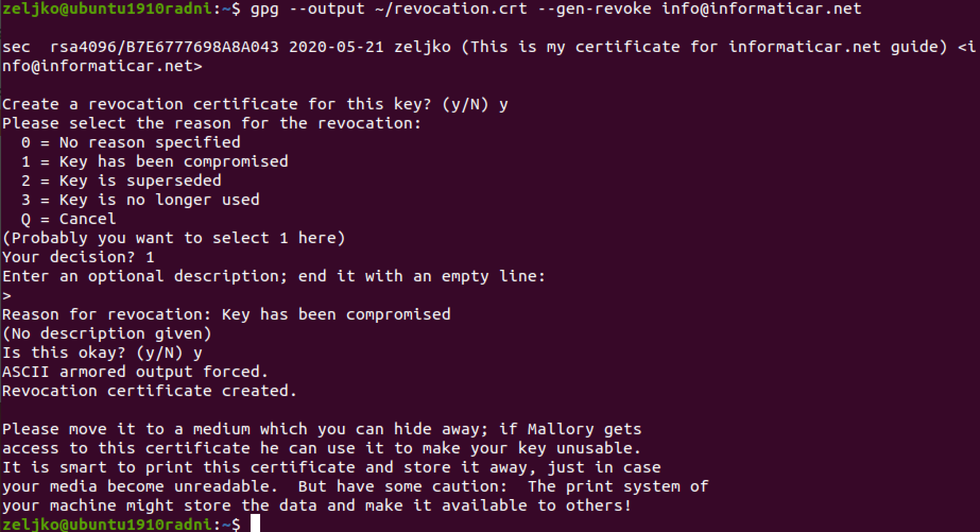Screen dimensions: 980x532
Task: Click 'ASCII armored output forced.' line
Action: 135,372
